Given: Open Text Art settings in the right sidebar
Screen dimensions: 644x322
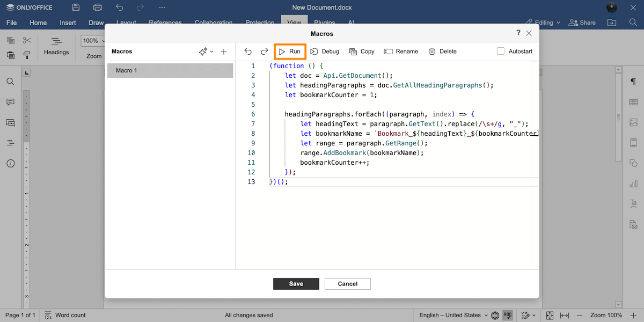Looking at the screenshot, I should click(x=633, y=204).
